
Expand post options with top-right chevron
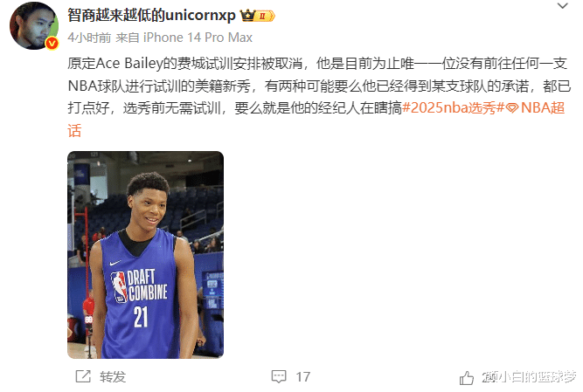point(562,6)
